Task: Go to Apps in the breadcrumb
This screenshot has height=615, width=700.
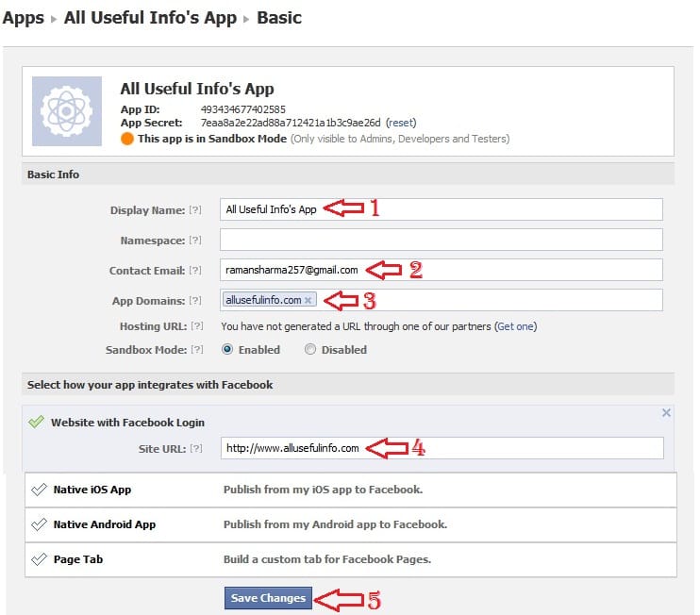Action: tap(23, 18)
